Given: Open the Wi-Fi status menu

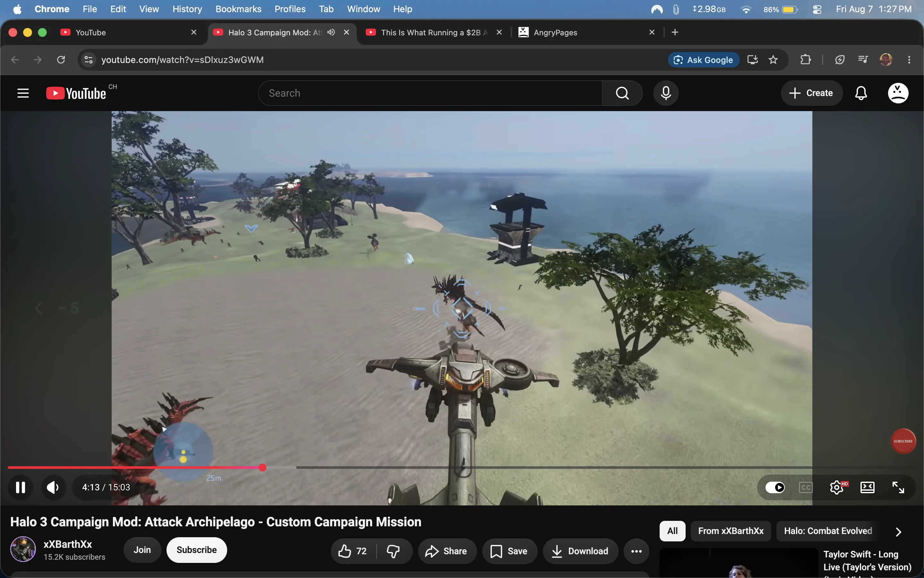Looking at the screenshot, I should (x=746, y=9).
